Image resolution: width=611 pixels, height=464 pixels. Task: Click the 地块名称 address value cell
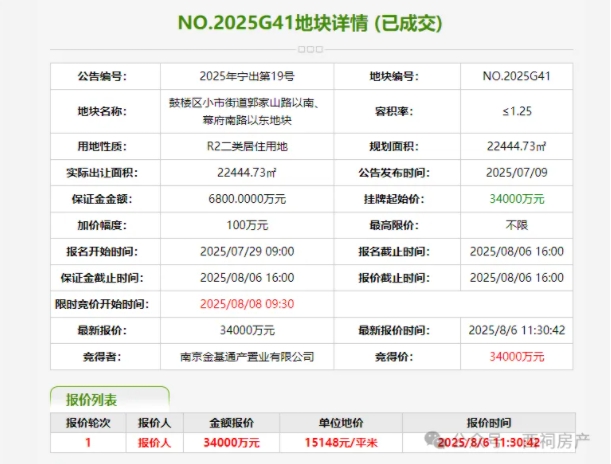[x=247, y=110]
